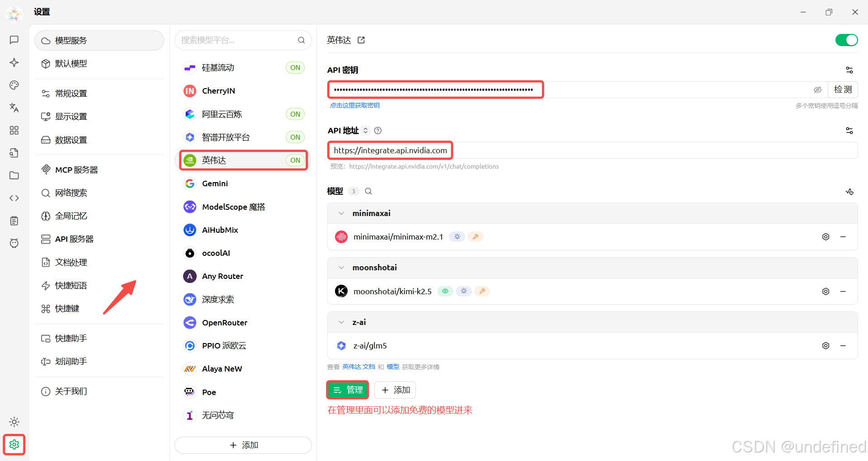Click the API 地址 URL field
868x461 pixels.
pyautogui.click(x=593, y=151)
